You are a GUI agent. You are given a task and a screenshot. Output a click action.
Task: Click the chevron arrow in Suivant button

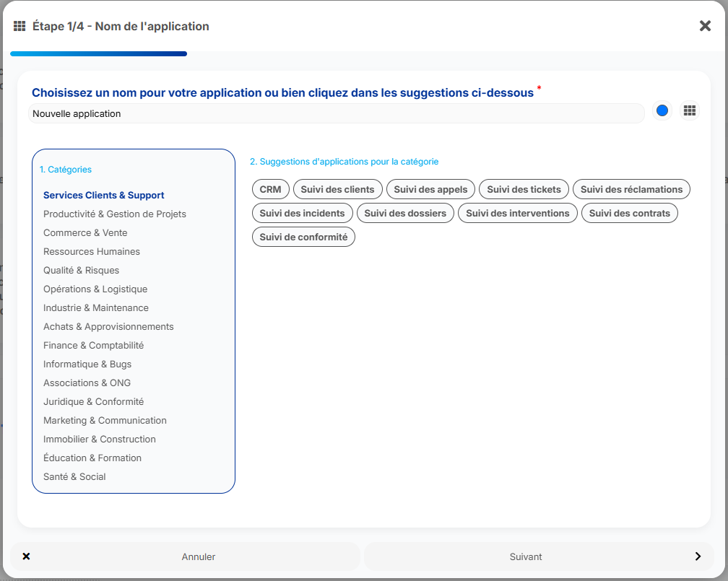(698, 556)
